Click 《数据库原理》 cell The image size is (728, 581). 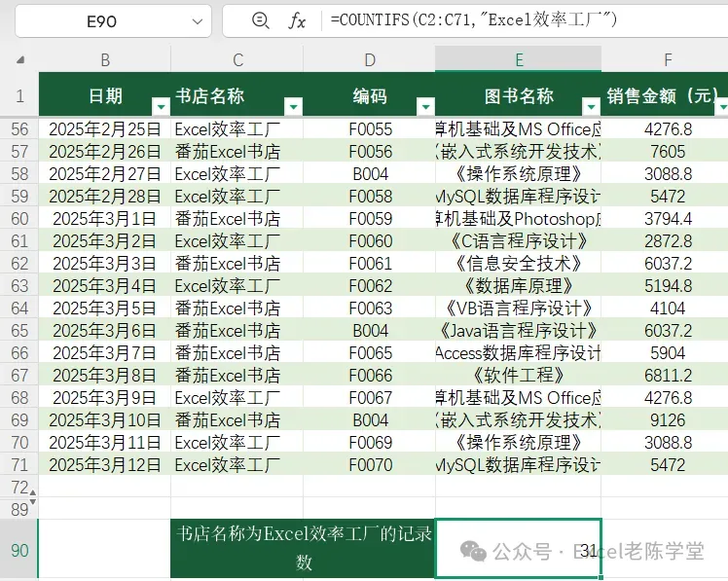[x=519, y=286]
